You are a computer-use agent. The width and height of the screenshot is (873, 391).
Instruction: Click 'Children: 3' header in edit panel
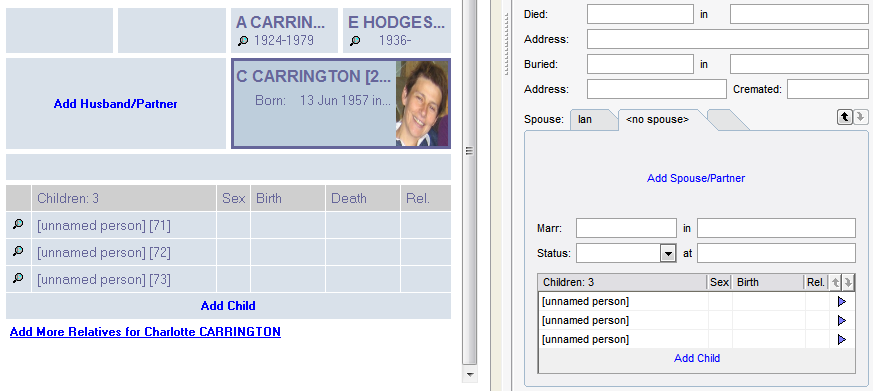[x=622, y=282]
